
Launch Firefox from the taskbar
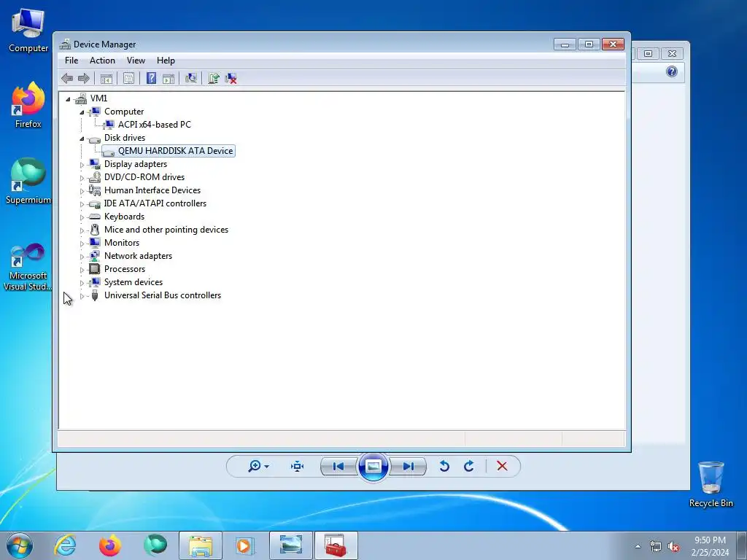point(110,545)
